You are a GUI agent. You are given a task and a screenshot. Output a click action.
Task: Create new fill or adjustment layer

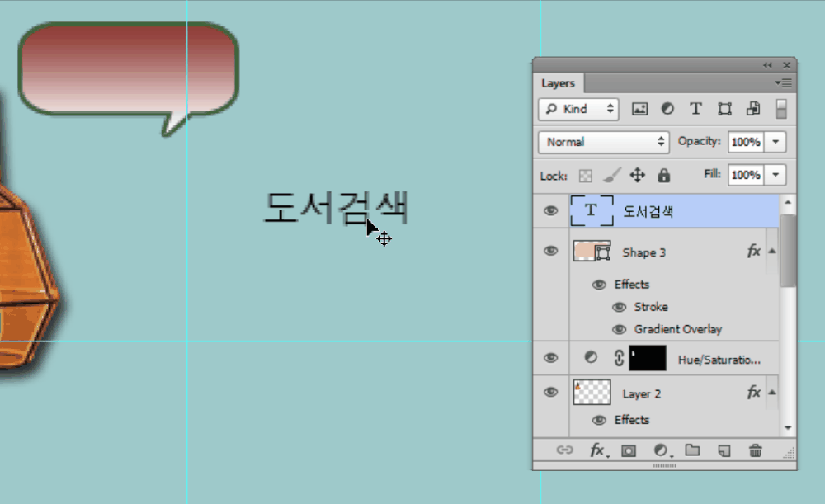pyautogui.click(x=662, y=450)
